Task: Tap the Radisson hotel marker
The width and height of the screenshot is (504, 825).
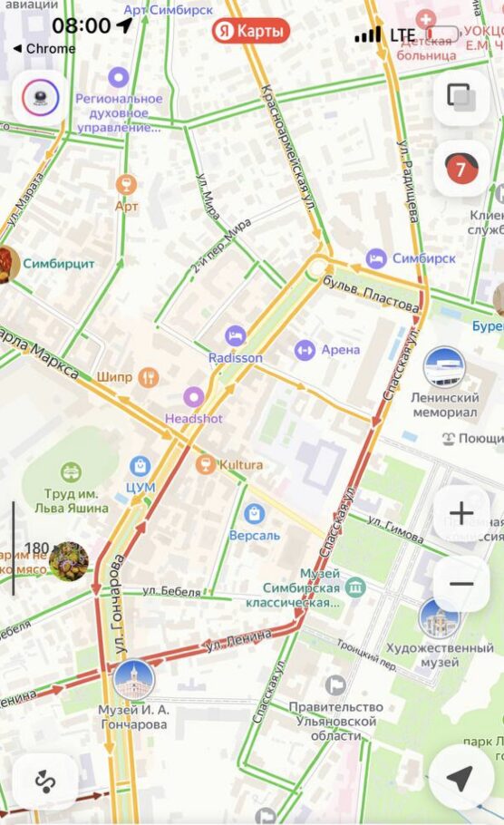Action: tap(235, 335)
